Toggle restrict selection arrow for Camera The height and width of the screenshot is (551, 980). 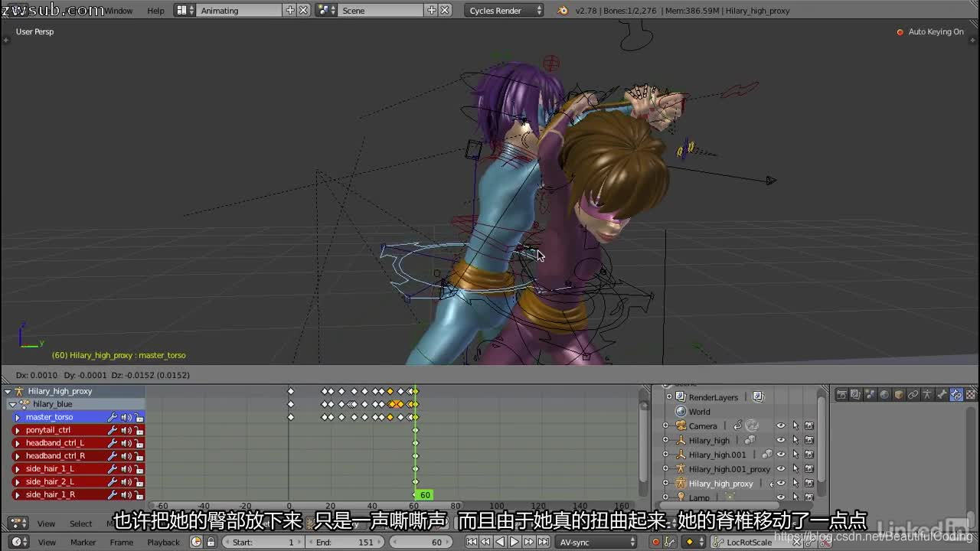tap(795, 425)
